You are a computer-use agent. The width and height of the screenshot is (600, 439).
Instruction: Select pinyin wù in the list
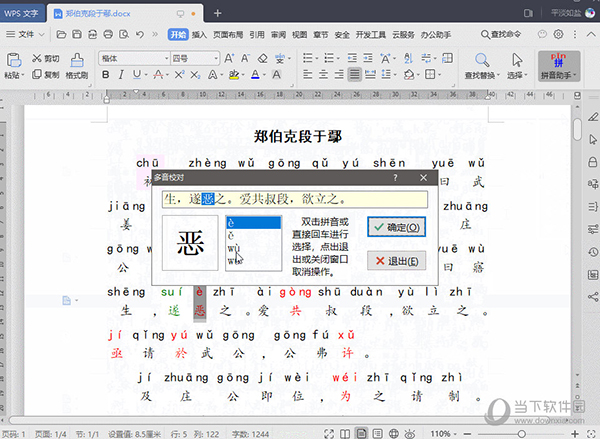(253, 248)
